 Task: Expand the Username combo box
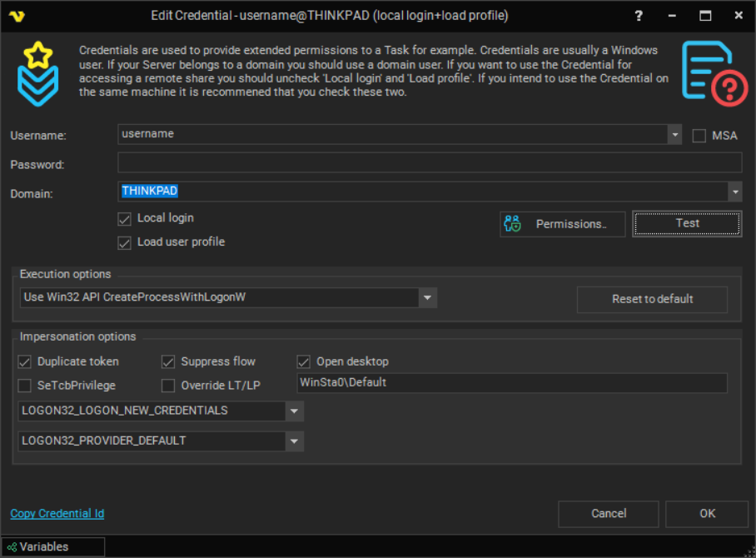pyautogui.click(x=674, y=134)
